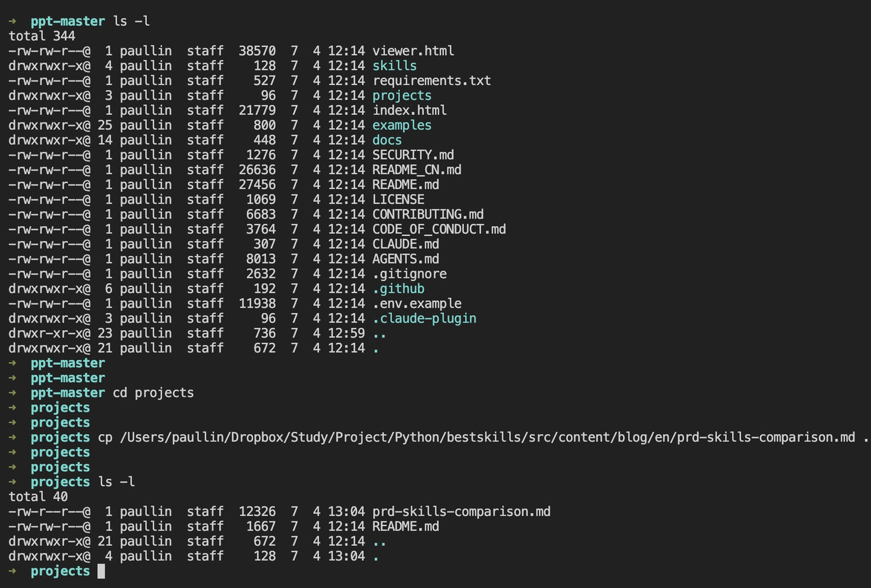Click the CODE_OF_CONDUCT.md filename
The width and height of the screenshot is (871, 588).
439,229
